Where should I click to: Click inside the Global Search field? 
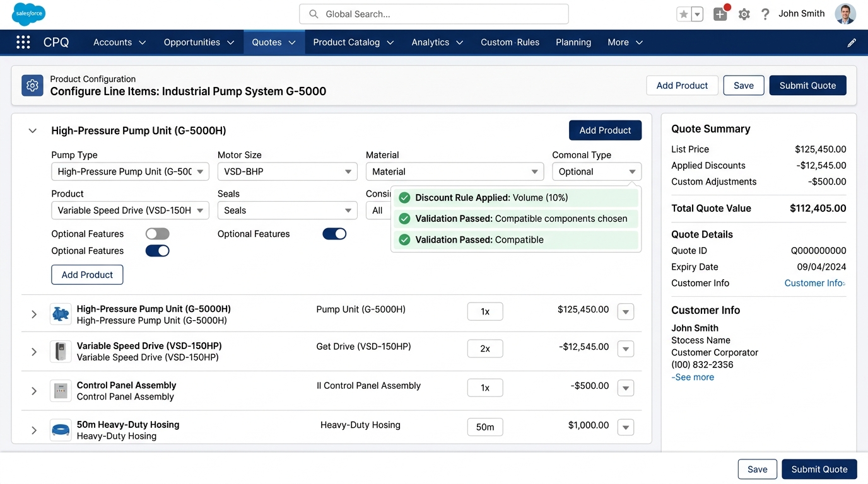pos(433,14)
